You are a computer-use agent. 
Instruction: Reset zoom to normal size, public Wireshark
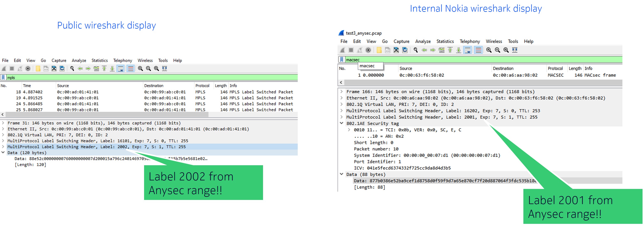coord(157,69)
